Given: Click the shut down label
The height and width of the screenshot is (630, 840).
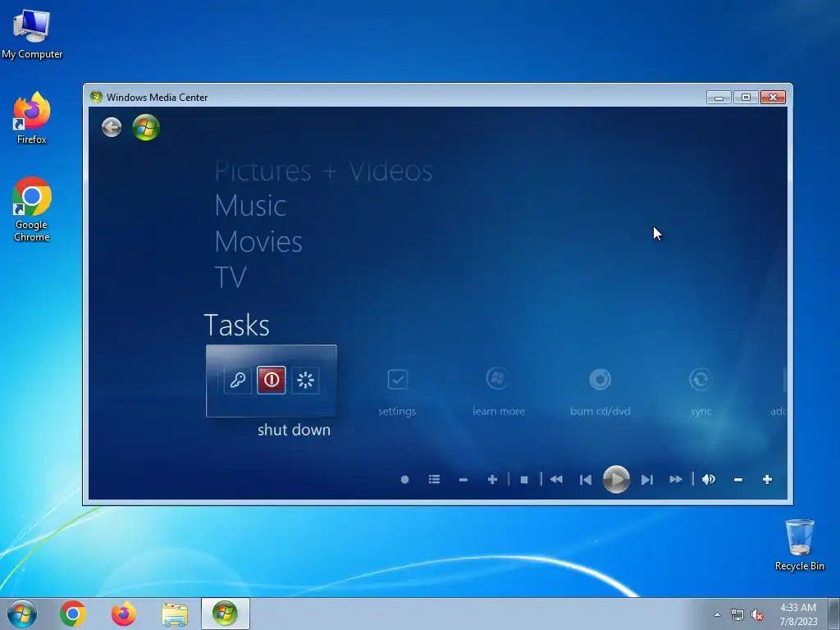Looking at the screenshot, I should coord(294,430).
